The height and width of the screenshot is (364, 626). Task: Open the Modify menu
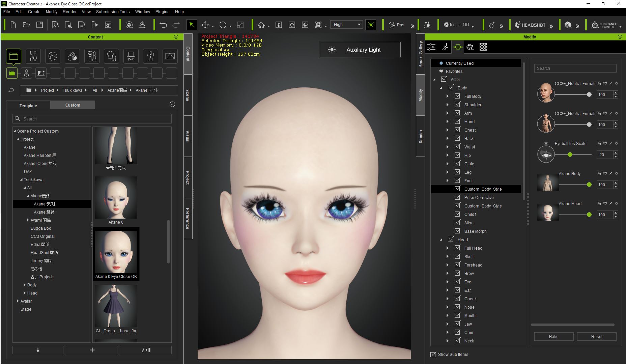[x=51, y=11]
